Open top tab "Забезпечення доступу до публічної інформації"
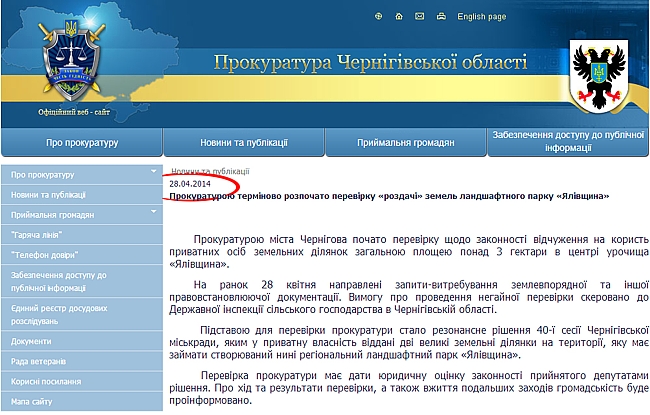This screenshot has height=415, width=650. 567,143
